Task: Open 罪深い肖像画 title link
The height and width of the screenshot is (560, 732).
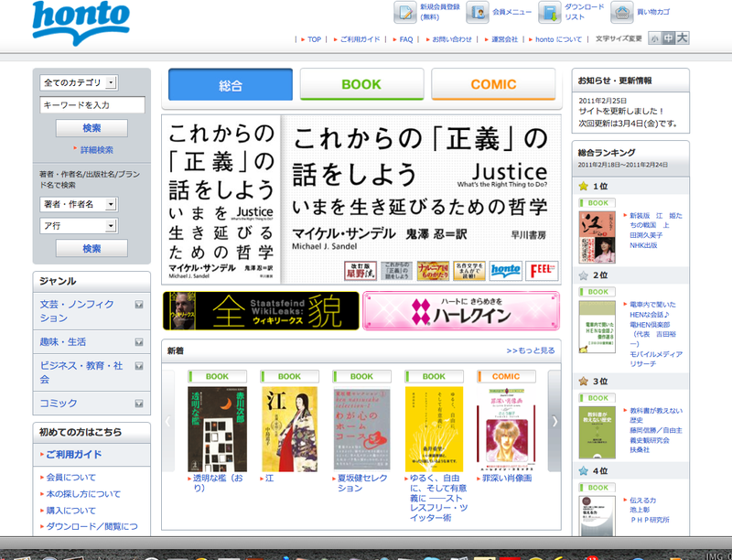Action: [x=507, y=478]
